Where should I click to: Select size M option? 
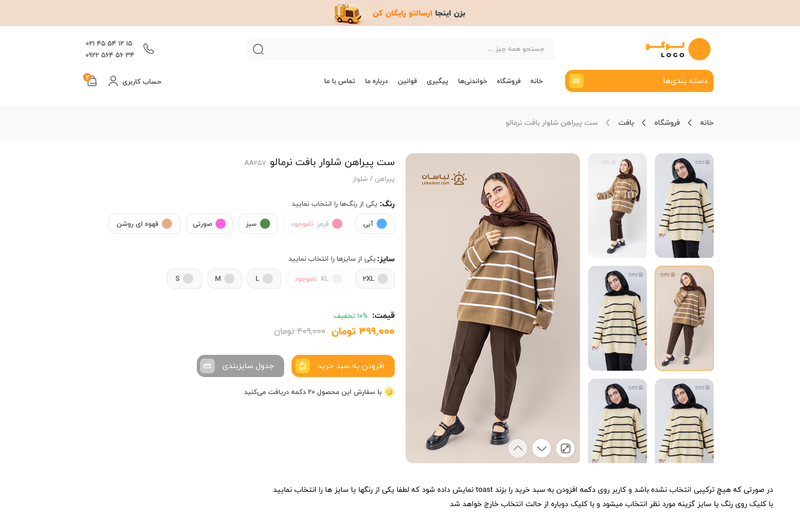(224, 279)
